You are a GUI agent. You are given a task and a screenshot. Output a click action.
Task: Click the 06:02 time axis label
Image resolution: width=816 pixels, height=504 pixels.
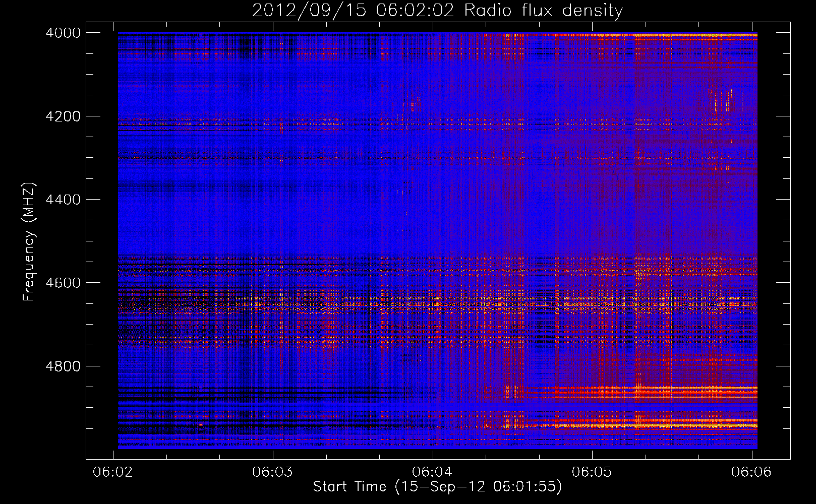click(113, 472)
